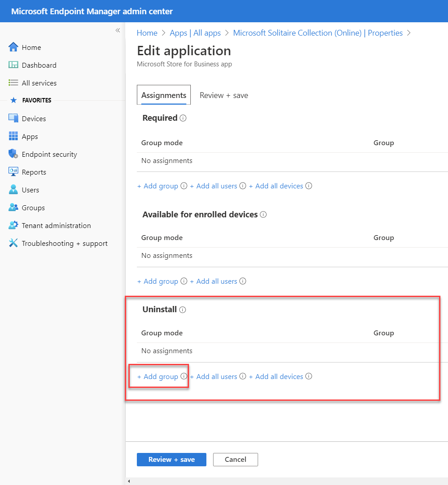Click Add group under Available for enrolled devices
Viewport: 448px width, 485px height.
click(x=158, y=281)
